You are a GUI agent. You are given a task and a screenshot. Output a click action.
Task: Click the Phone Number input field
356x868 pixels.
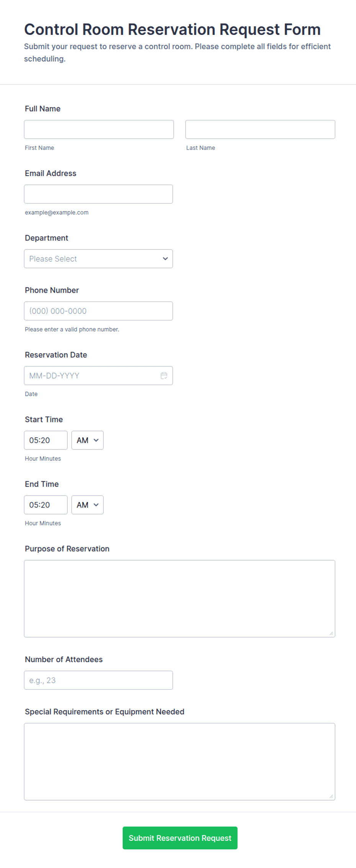tap(98, 311)
